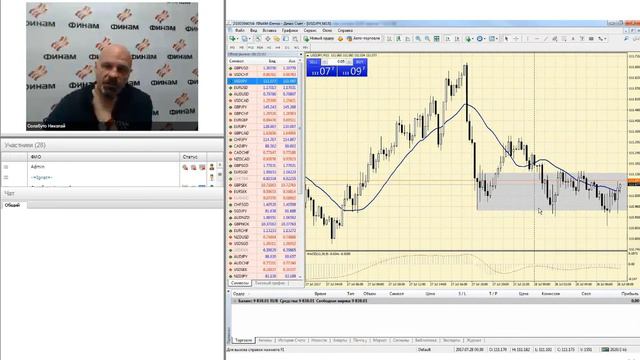This screenshot has width=640, height=360.
Task: Toggle the Data Window toolbar icon
Action: (x=268, y=39)
